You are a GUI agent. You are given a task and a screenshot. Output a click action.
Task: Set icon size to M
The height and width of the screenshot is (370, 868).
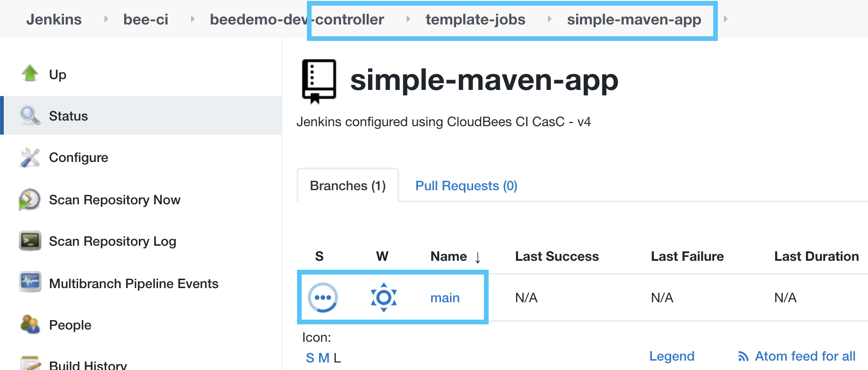coord(324,358)
